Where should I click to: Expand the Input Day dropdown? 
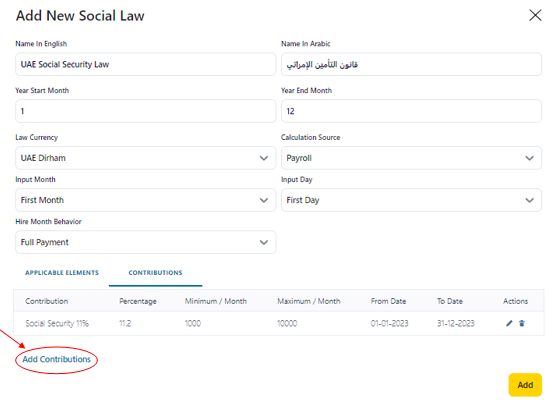(x=411, y=200)
